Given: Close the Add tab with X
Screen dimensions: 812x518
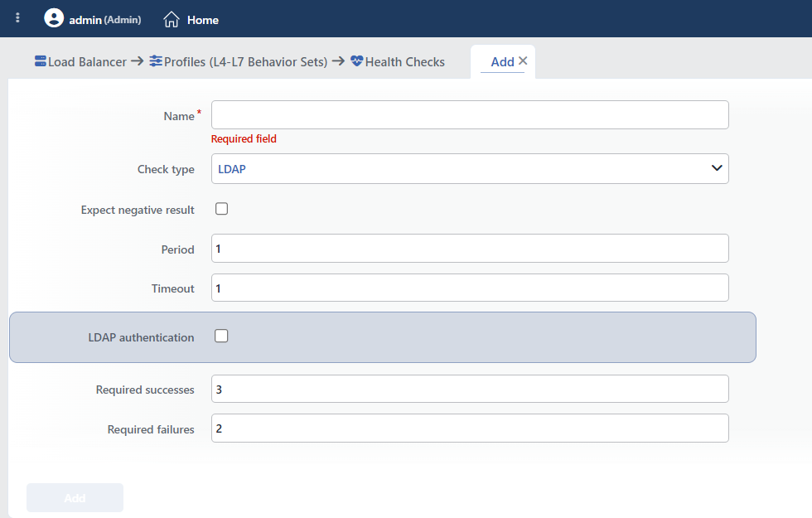Looking at the screenshot, I should click(523, 61).
